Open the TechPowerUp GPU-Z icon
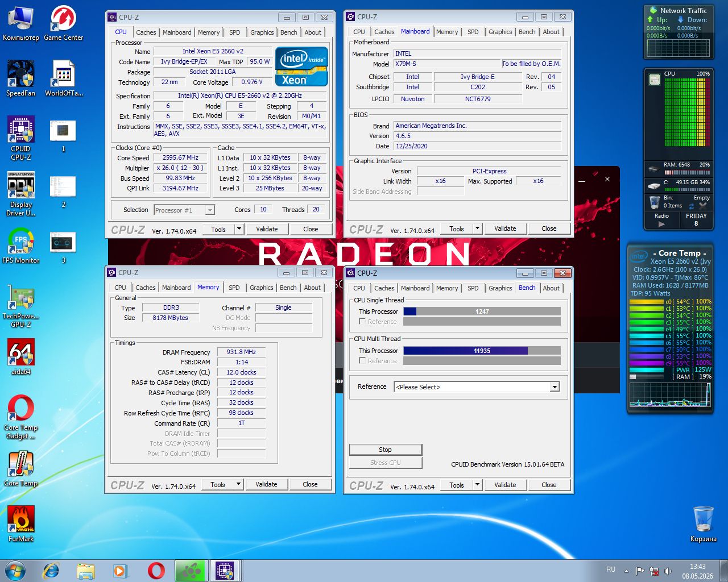 [x=21, y=306]
